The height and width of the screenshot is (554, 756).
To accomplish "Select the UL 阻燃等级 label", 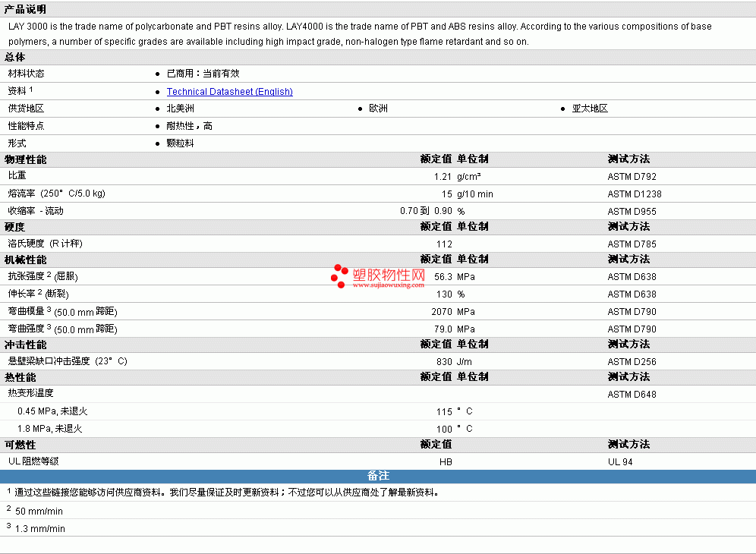I will click(33, 461).
